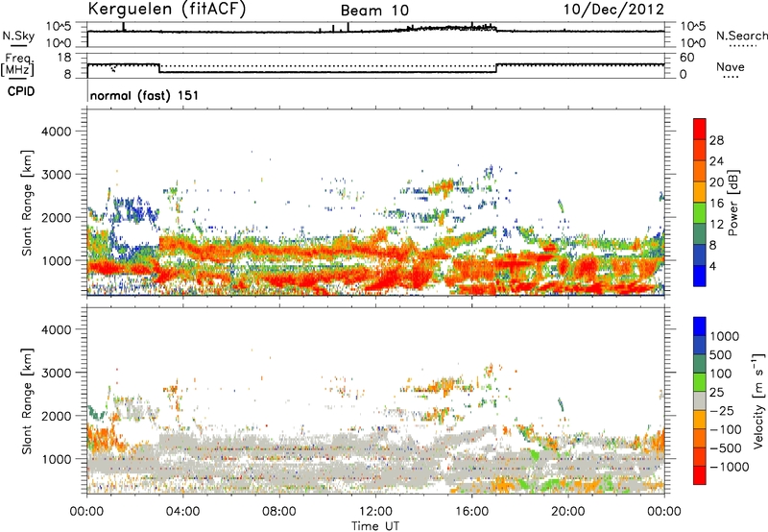Click the red top segment of Power colorbar
The height and width of the screenshot is (532, 768).
700,129
